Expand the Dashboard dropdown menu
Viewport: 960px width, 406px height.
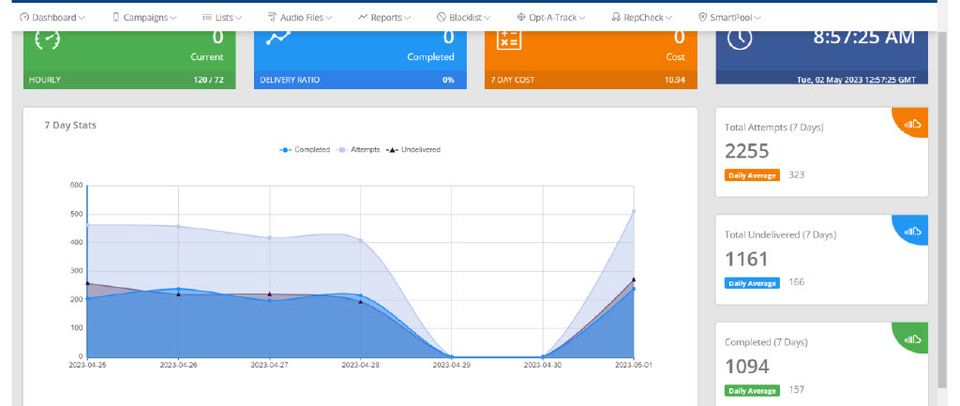pos(53,17)
